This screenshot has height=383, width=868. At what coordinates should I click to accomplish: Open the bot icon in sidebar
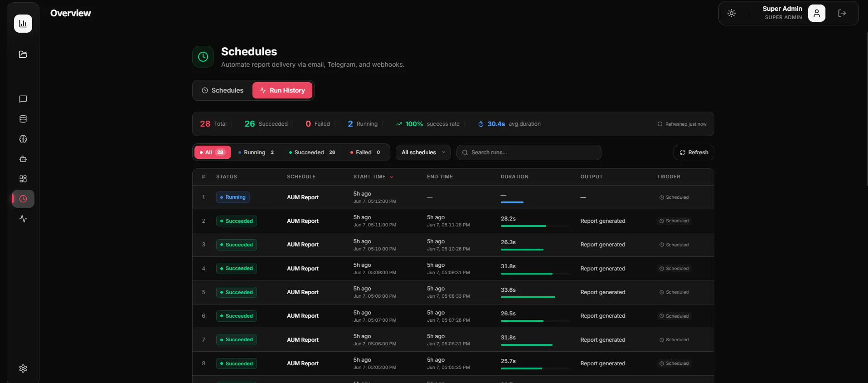(x=23, y=159)
